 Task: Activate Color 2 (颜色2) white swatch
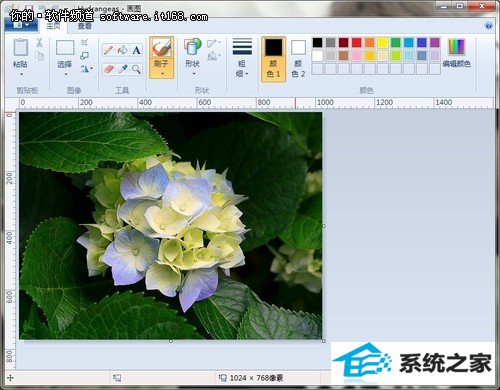click(x=298, y=48)
